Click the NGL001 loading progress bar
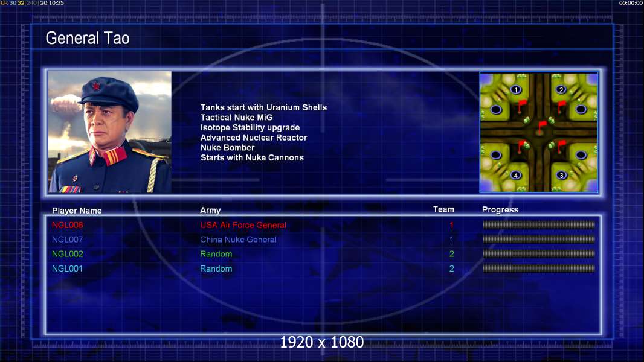This screenshot has height=362, width=644. (x=539, y=268)
